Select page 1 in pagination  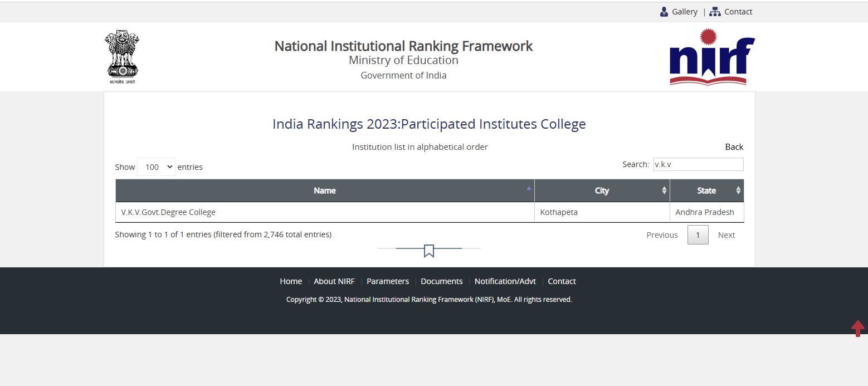pyautogui.click(x=698, y=235)
